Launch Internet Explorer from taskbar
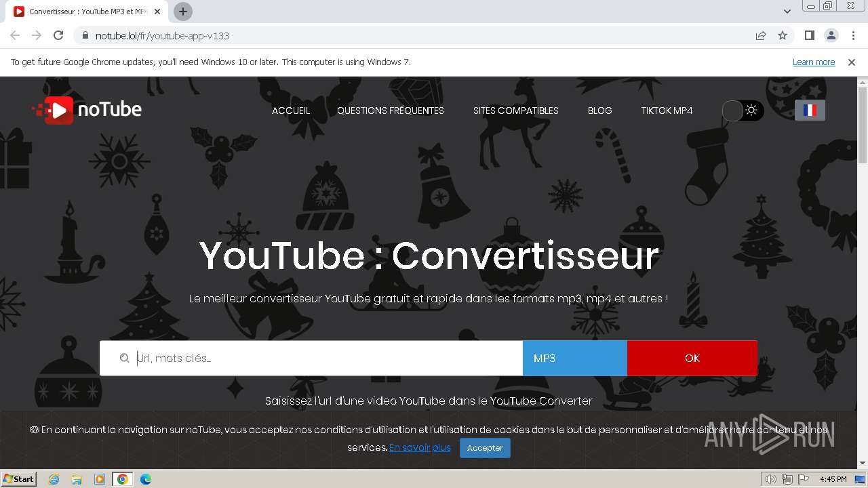This screenshot has height=488, width=868. pos(54,479)
